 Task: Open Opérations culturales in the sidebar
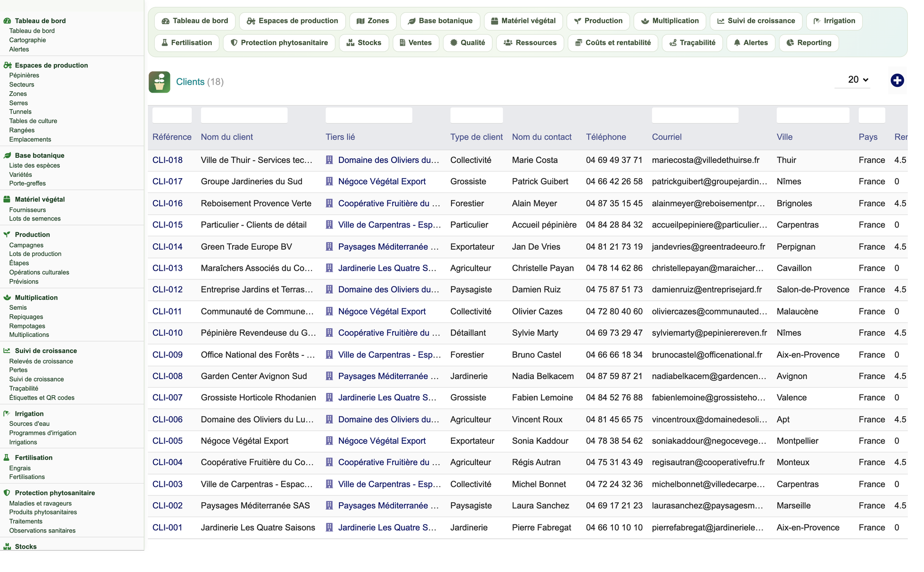39,272
